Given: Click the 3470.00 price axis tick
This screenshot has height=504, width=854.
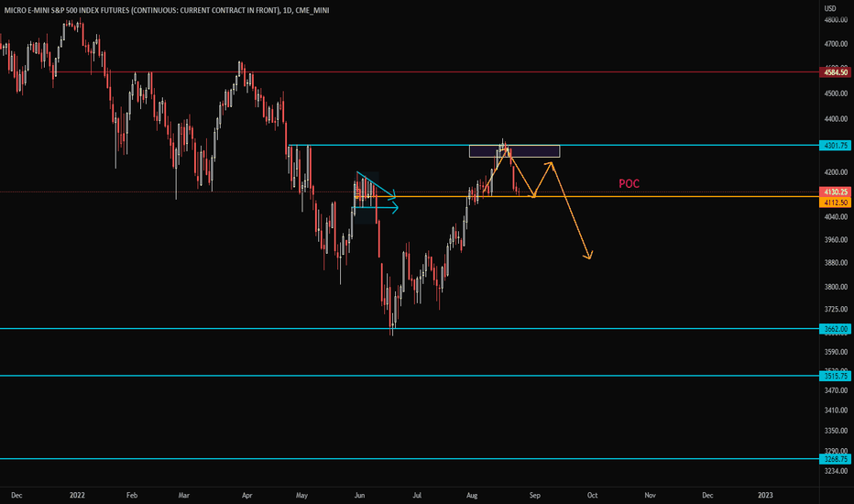Looking at the screenshot, I should (836, 390).
